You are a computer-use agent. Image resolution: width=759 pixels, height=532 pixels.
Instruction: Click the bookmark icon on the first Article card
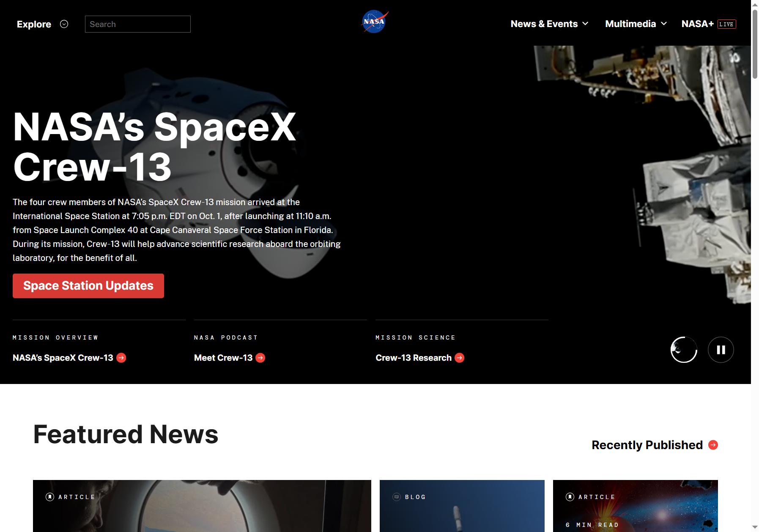pos(50,497)
